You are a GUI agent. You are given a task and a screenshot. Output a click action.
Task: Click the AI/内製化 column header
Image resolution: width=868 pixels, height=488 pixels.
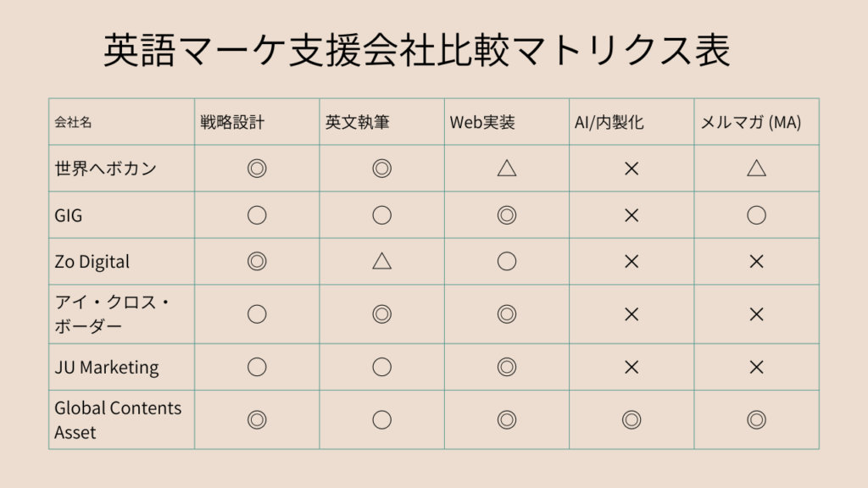609,122
